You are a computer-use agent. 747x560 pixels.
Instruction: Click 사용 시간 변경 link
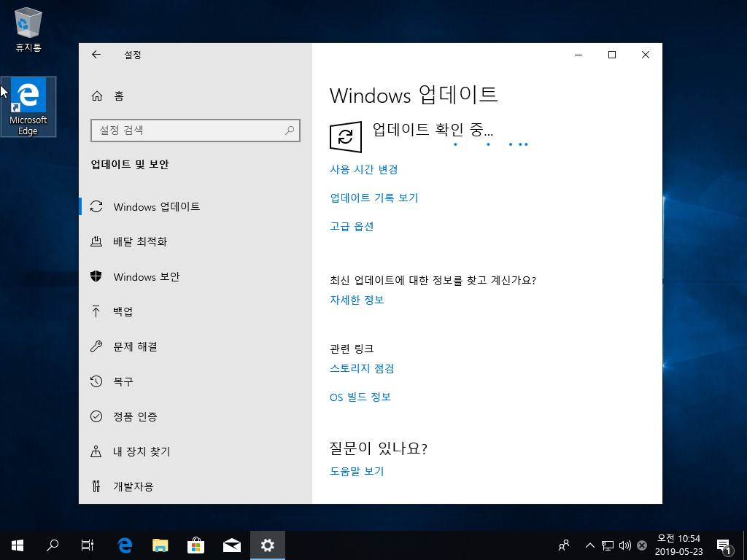point(364,169)
